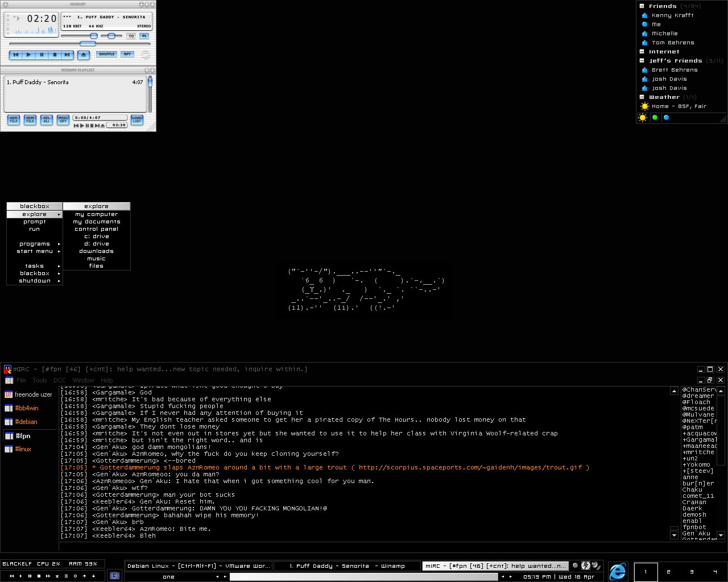This screenshot has height=582, width=728.
Task: Launch Internet Explorer from the taskbar
Action: pos(617,571)
